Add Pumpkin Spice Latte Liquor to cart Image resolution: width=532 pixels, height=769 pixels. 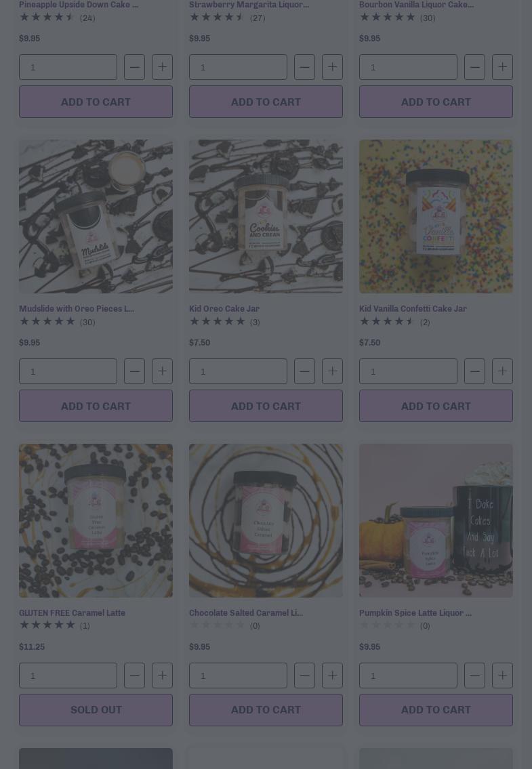pyautogui.click(x=436, y=709)
